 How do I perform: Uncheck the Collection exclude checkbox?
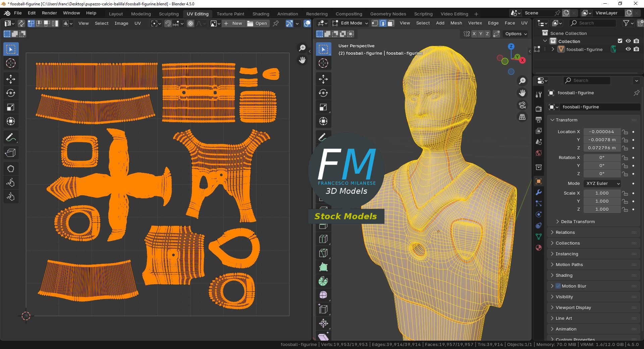point(620,41)
